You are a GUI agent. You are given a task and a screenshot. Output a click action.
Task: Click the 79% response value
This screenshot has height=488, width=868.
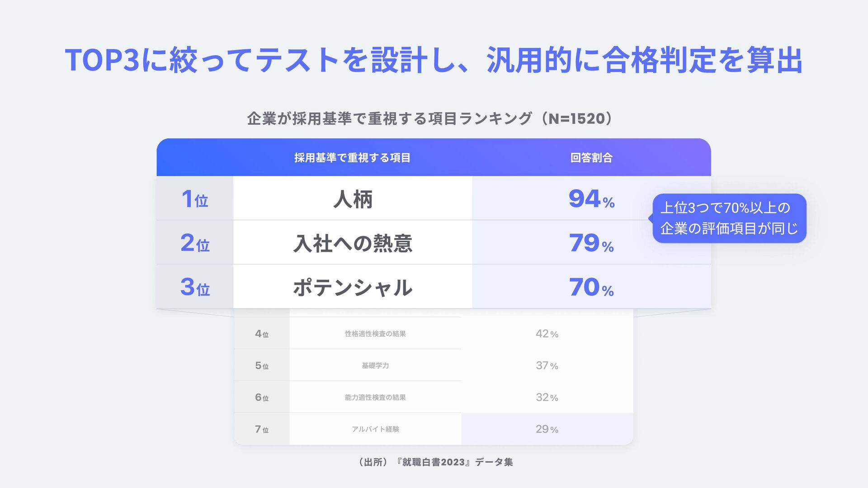(x=591, y=244)
